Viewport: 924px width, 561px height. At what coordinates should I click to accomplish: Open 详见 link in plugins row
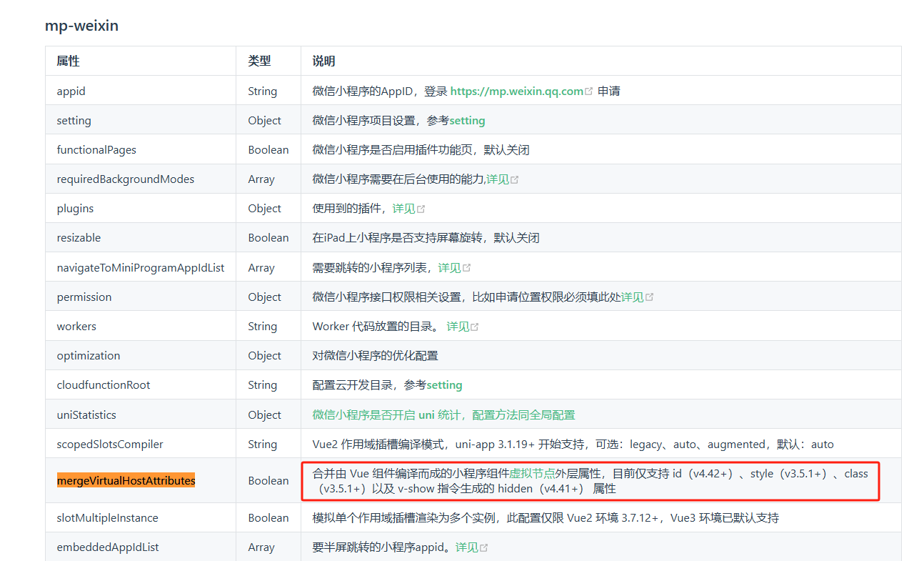click(403, 208)
